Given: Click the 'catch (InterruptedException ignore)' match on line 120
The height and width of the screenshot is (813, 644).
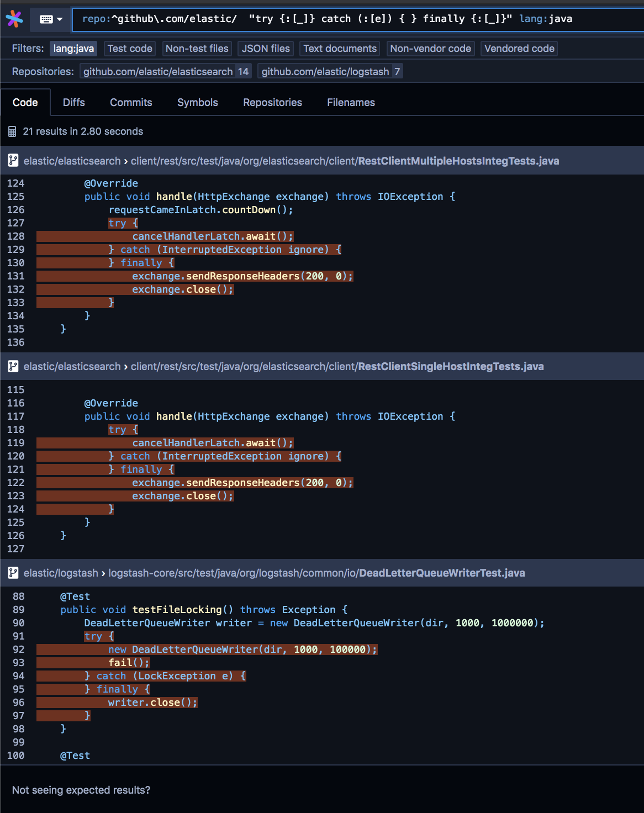Looking at the screenshot, I should (224, 456).
